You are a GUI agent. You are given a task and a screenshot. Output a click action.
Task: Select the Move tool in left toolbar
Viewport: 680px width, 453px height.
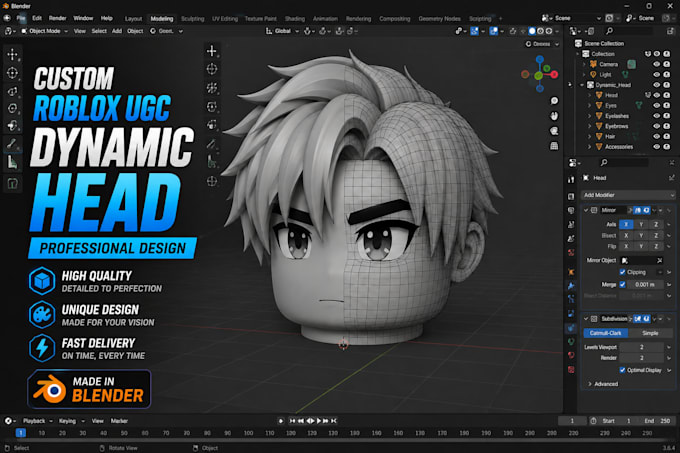(x=13, y=54)
